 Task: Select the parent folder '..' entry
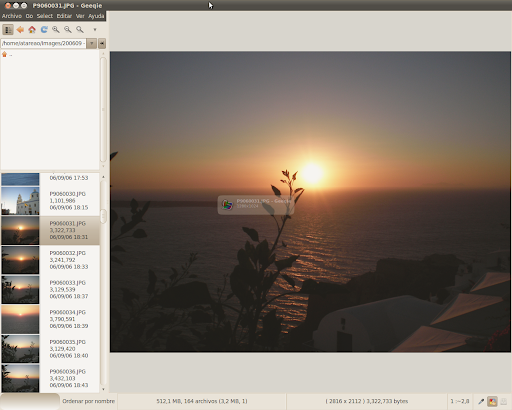(x=8, y=54)
